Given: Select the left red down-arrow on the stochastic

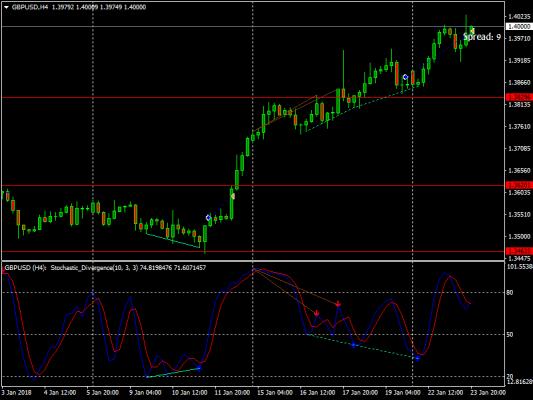Looking at the screenshot, I should tap(316, 313).
